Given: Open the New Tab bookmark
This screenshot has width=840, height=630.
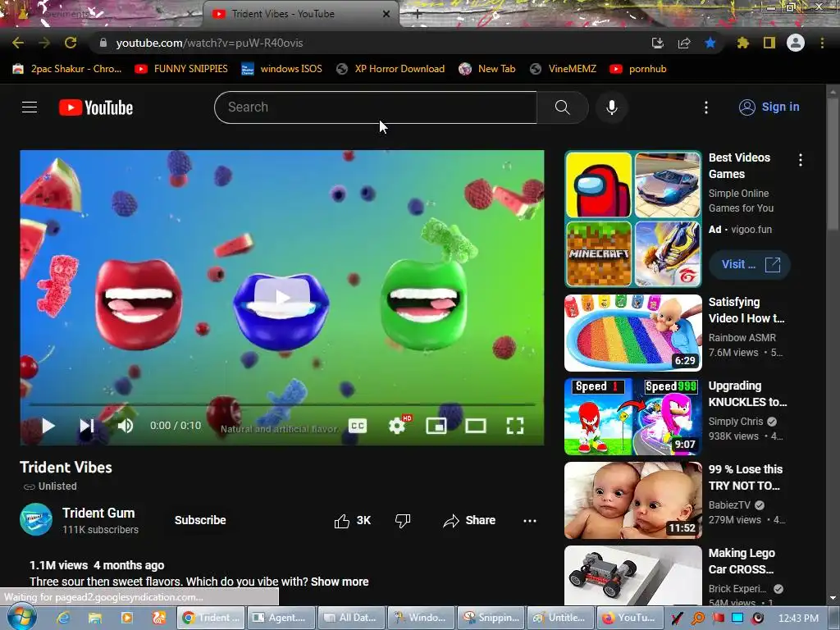Looking at the screenshot, I should click(x=487, y=69).
